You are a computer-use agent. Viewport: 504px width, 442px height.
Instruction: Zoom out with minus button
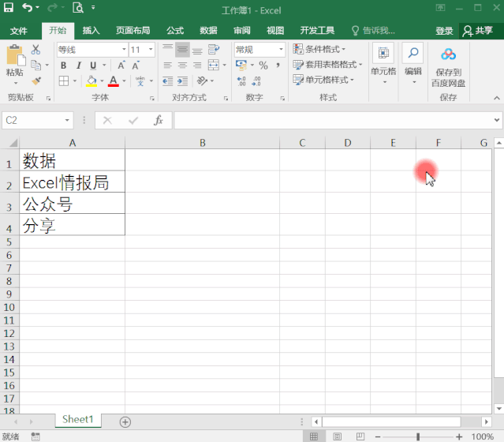point(378,436)
